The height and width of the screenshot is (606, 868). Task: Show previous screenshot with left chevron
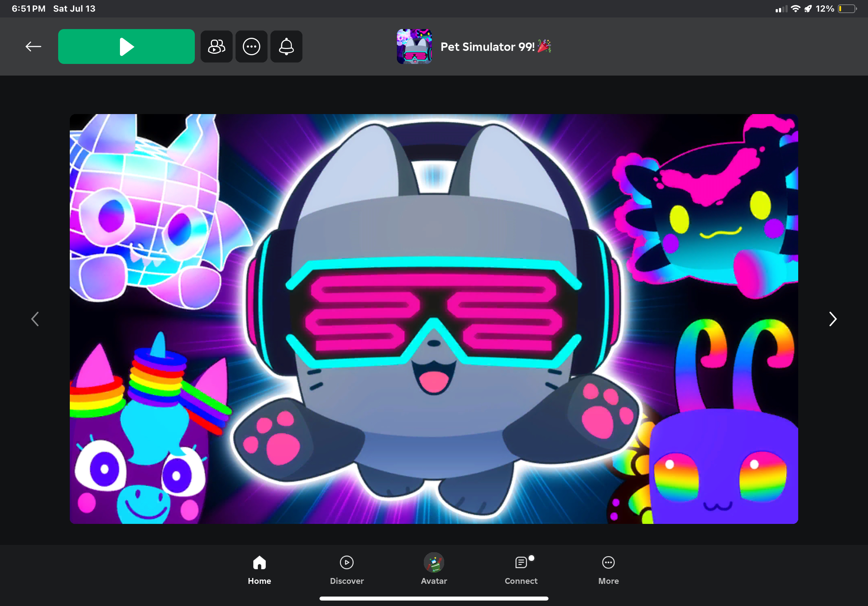35,319
